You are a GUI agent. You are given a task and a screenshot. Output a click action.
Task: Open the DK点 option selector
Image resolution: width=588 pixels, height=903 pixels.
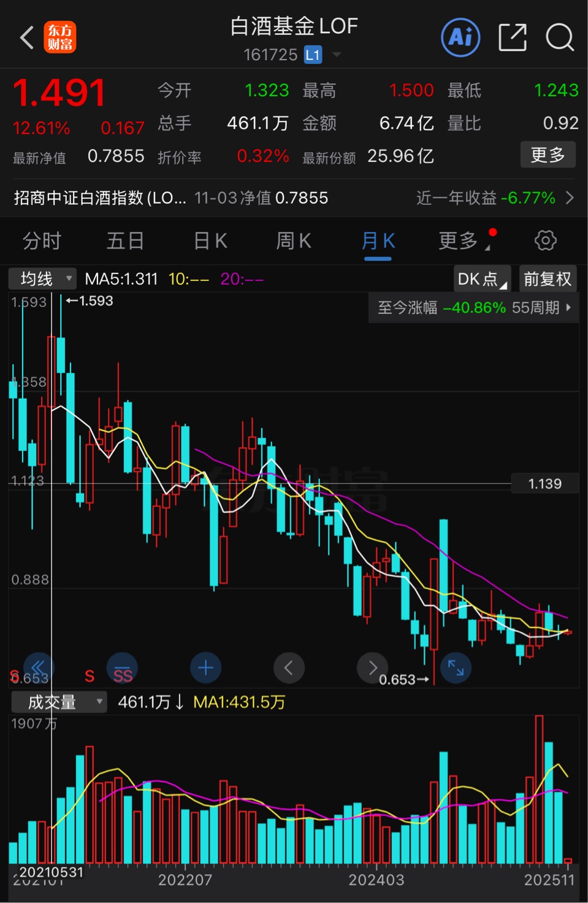pos(482,279)
